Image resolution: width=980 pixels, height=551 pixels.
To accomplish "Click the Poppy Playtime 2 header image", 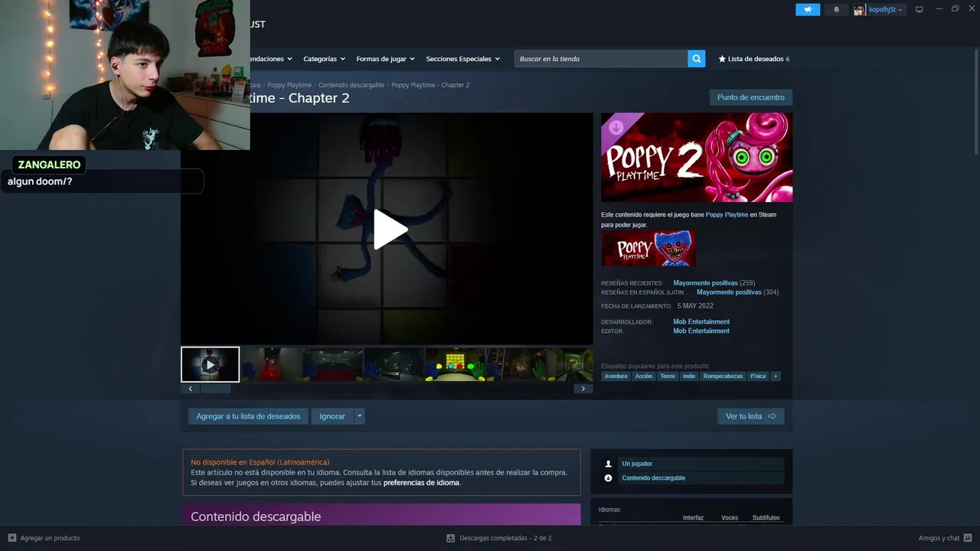I will 697,158.
